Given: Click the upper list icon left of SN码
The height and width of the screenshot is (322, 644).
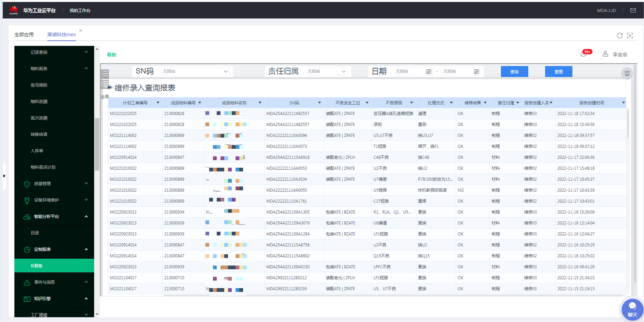Looking at the screenshot, I should (x=105, y=74).
